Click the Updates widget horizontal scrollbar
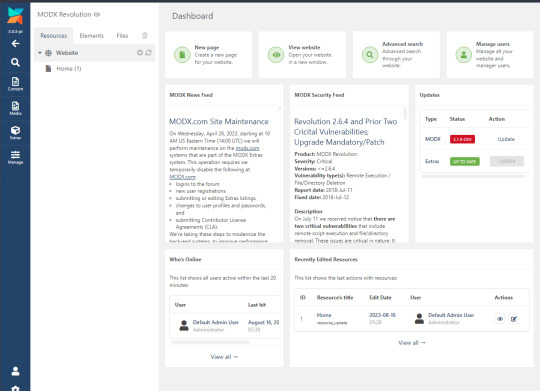 point(474,176)
